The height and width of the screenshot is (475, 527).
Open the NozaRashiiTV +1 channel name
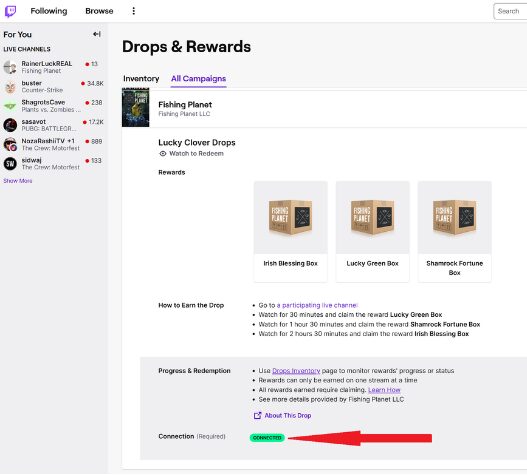click(48, 141)
